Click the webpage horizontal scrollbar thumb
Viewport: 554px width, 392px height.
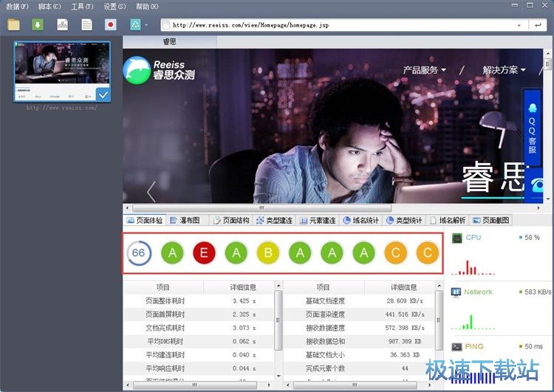(x=261, y=208)
